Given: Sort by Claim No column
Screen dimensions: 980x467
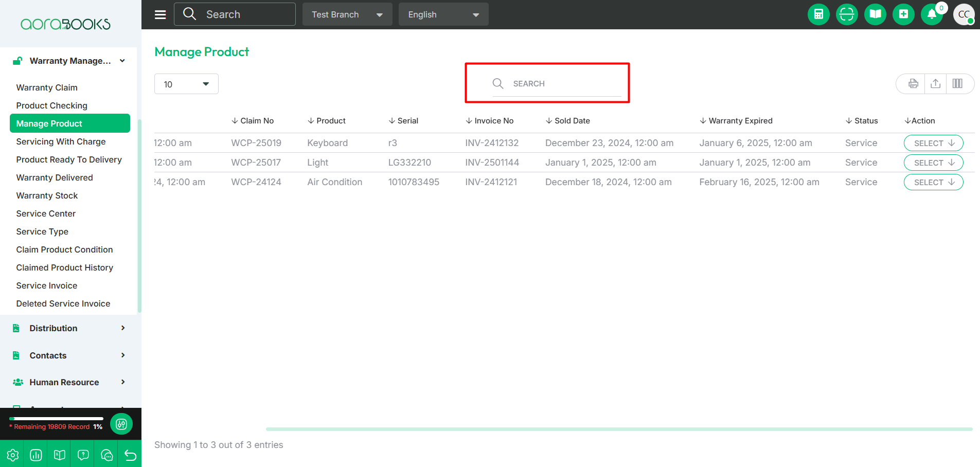Looking at the screenshot, I should pos(253,121).
